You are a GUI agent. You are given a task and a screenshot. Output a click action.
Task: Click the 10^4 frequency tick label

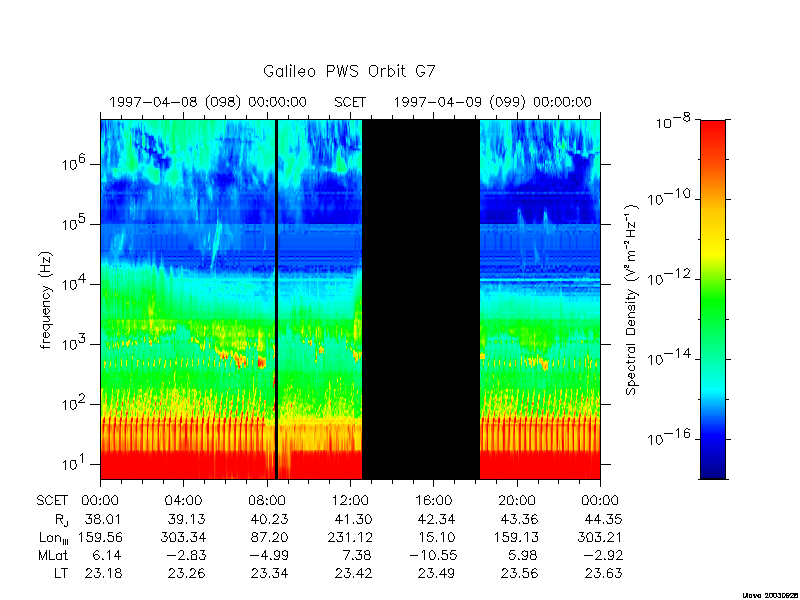coord(72,283)
